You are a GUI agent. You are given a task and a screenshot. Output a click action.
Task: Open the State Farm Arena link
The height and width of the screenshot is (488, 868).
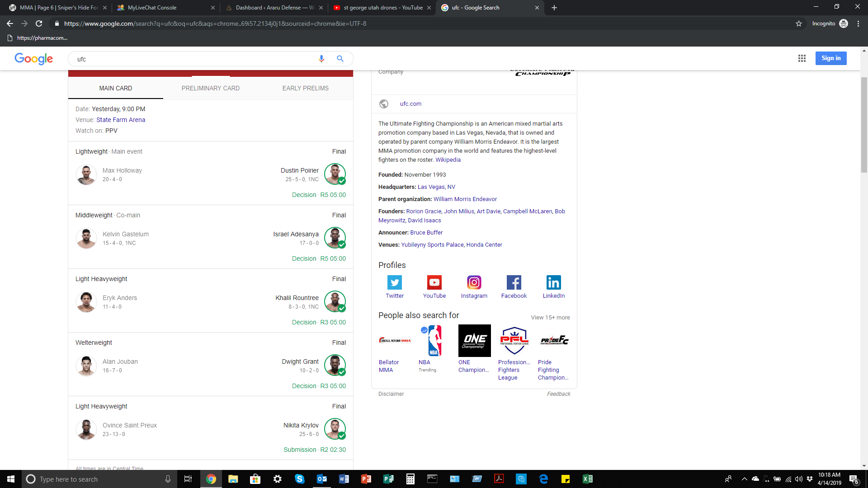121,120
